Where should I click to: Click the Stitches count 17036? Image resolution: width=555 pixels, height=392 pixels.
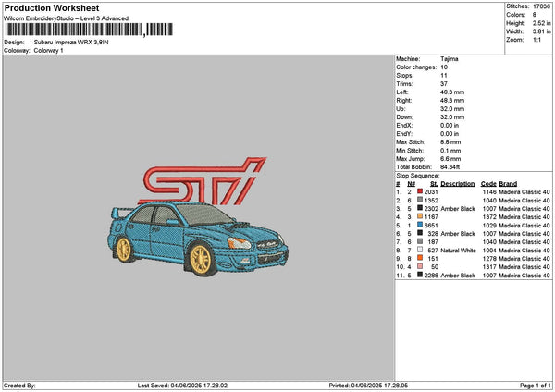pyautogui.click(x=541, y=6)
